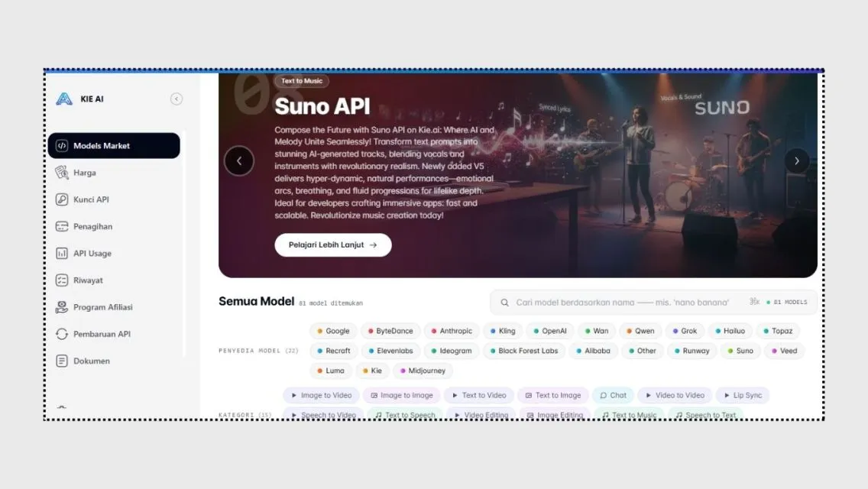Select the Veed provider chip
This screenshot has height=489, width=868.
coord(785,351)
